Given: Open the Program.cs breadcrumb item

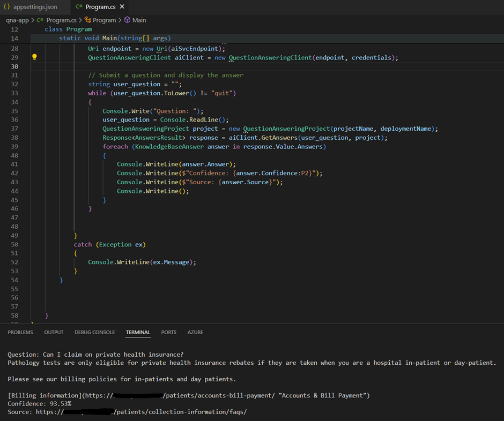Looking at the screenshot, I should [x=61, y=20].
